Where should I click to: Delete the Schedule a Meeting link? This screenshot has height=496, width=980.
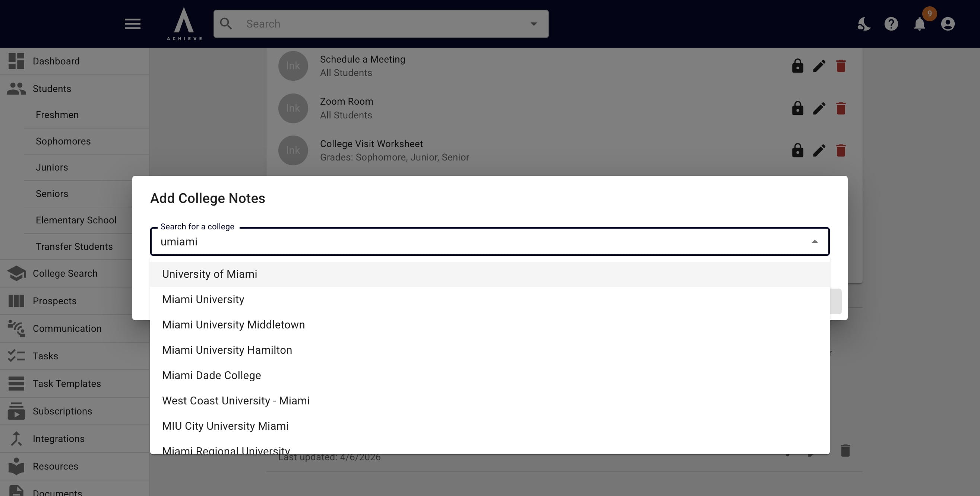pyautogui.click(x=841, y=66)
